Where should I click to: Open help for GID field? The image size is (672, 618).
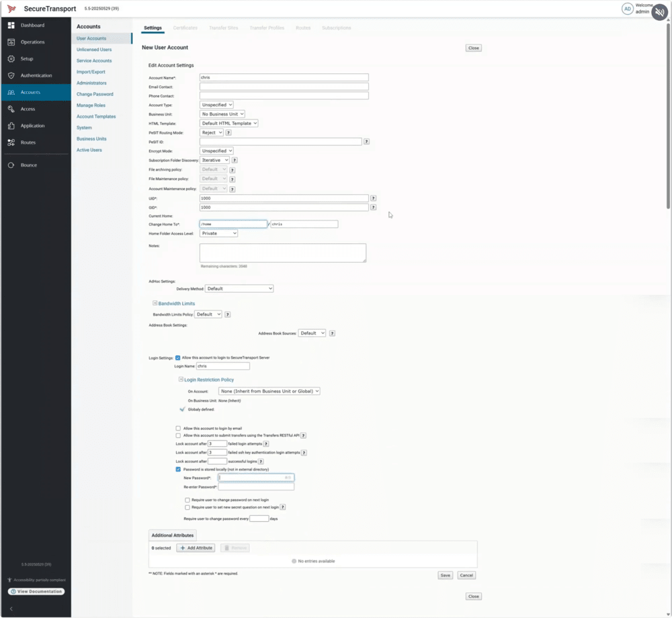(x=373, y=208)
